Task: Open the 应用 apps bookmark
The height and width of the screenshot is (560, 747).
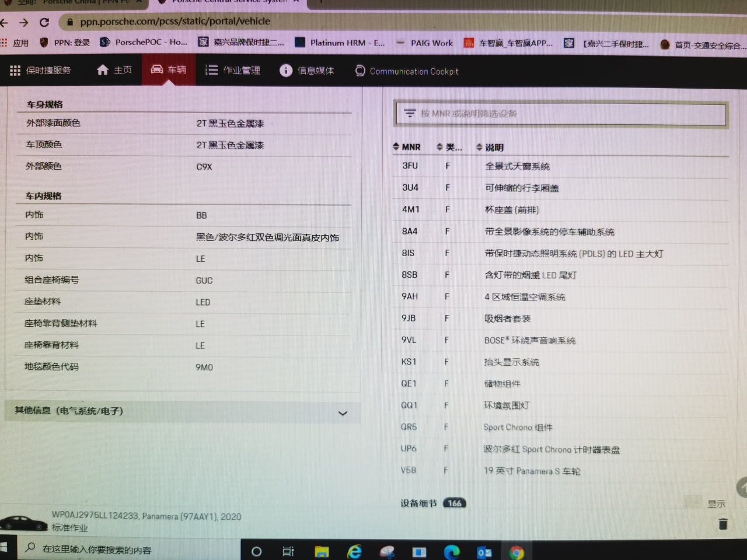Action: tap(15, 43)
